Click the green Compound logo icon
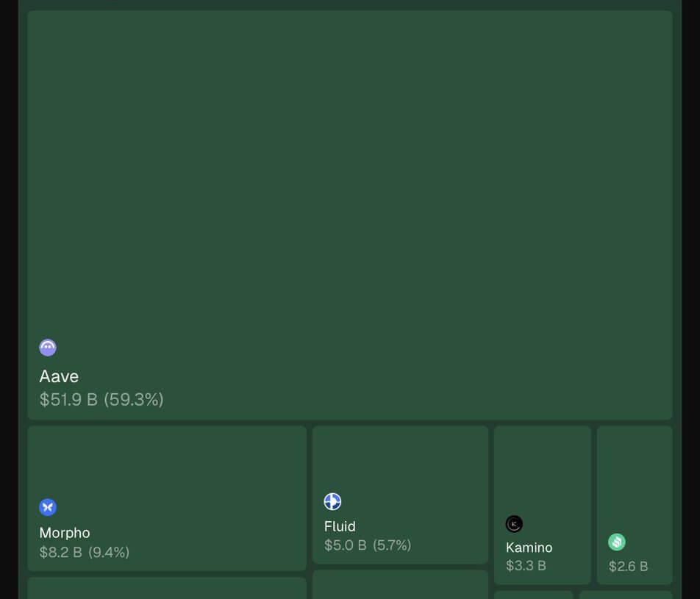Image resolution: width=700 pixels, height=599 pixels. (616, 542)
